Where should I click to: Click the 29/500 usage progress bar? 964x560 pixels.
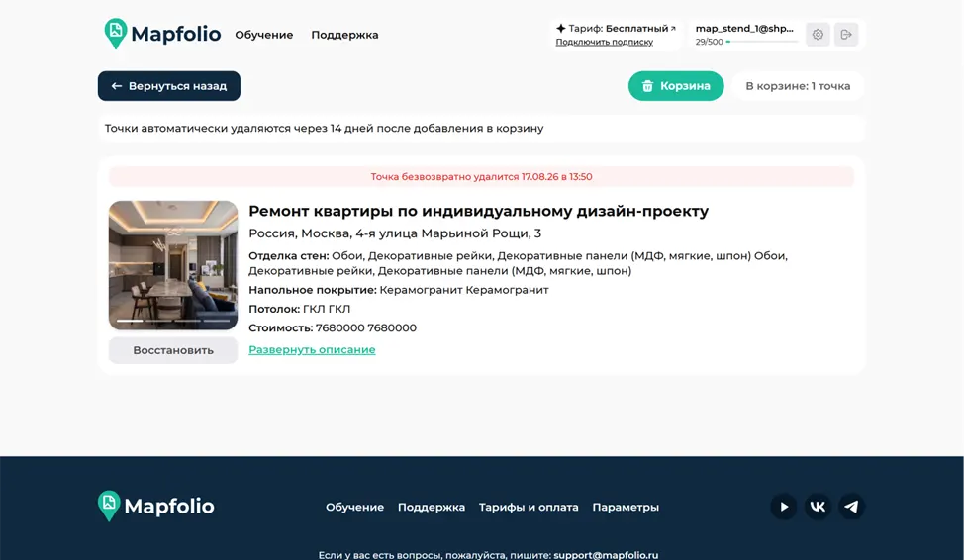[x=762, y=42]
